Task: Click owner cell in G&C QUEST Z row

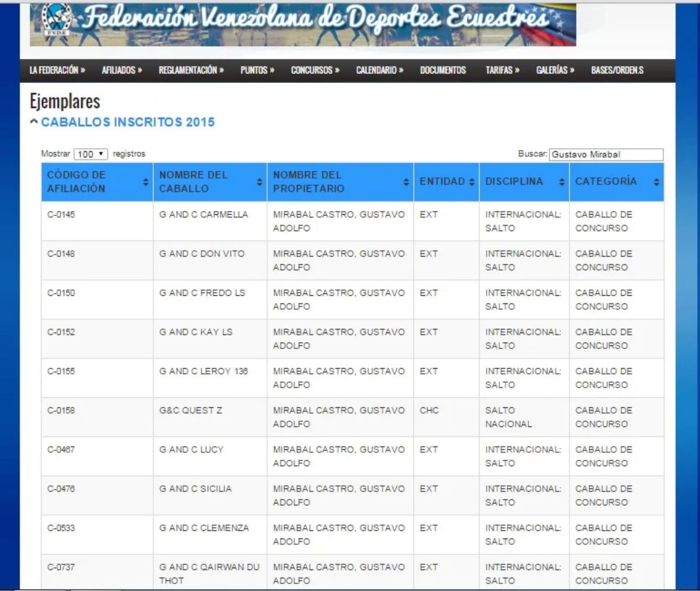Action: (339, 417)
